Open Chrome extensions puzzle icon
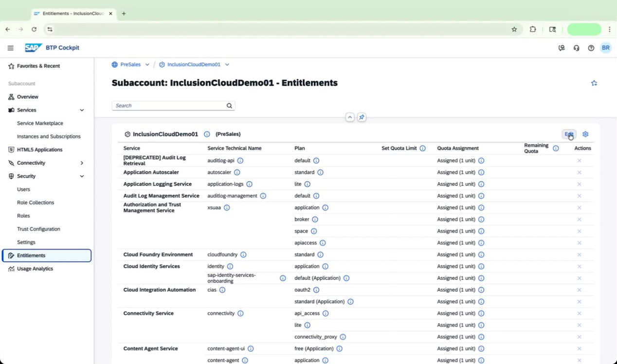The height and width of the screenshot is (364, 617). [533, 29]
